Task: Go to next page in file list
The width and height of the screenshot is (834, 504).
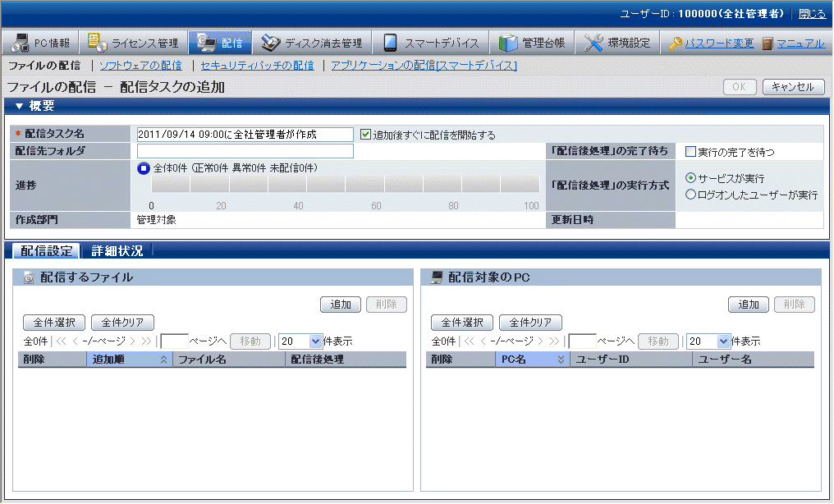Action: 132,341
